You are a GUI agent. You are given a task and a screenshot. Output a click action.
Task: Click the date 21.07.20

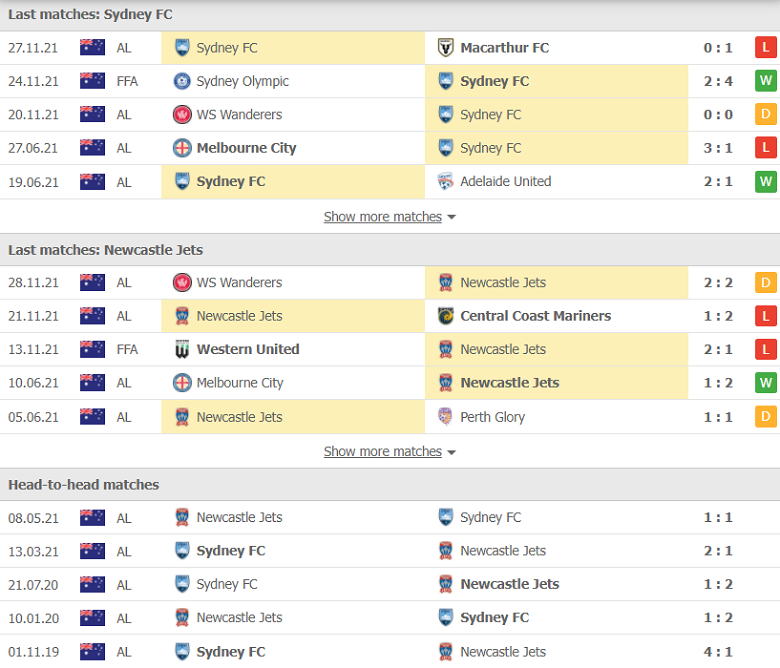pos(33,585)
